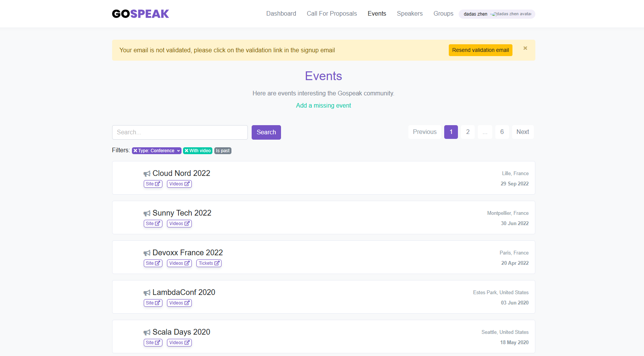Click the Montpellier, France location text

coord(508,213)
